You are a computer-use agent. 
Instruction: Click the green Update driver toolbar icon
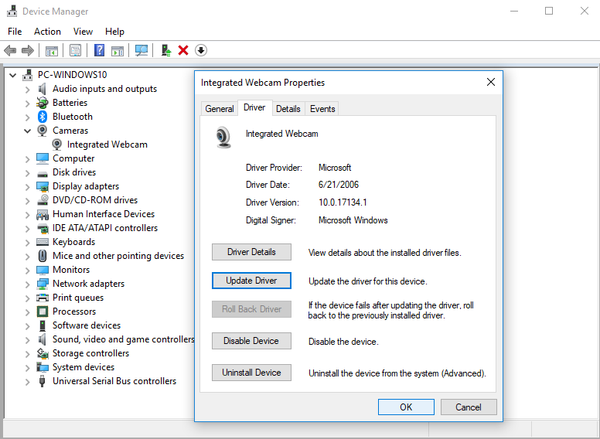[165, 50]
